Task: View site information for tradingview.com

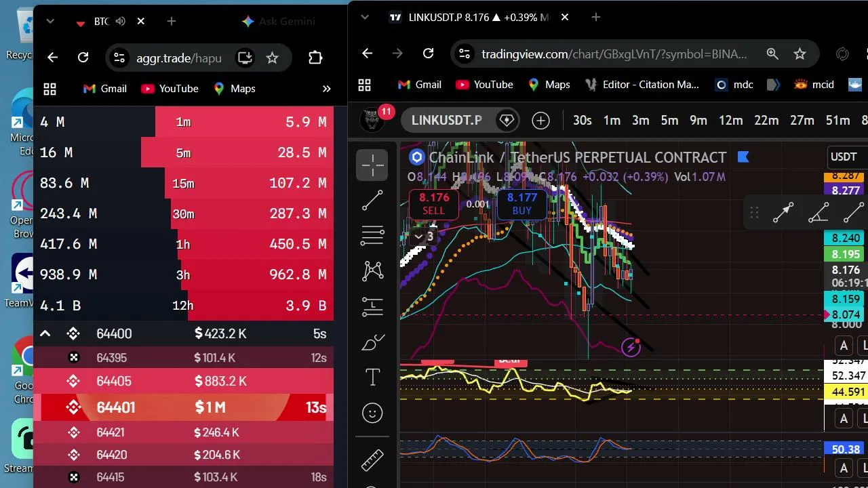Action: pyautogui.click(x=464, y=54)
